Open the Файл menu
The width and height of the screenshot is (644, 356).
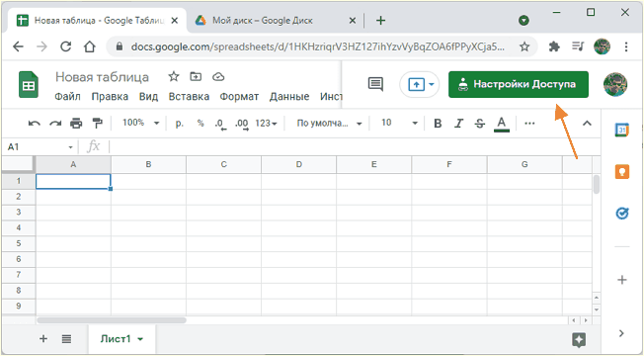(x=67, y=97)
